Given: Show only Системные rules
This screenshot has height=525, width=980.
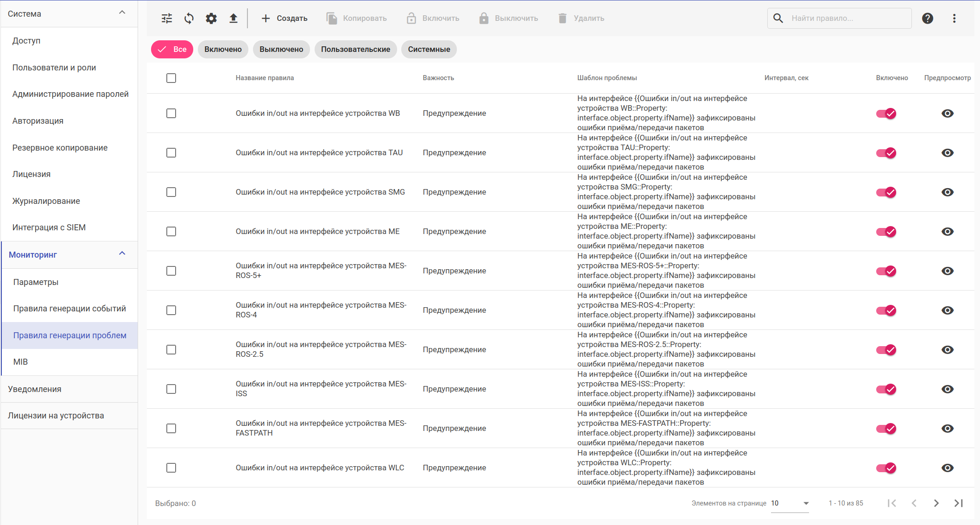Looking at the screenshot, I should tap(429, 50).
